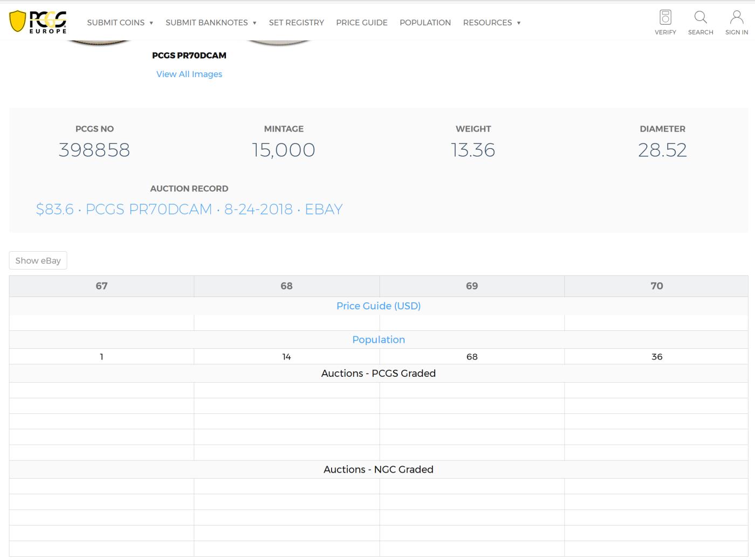The width and height of the screenshot is (755, 560).
Task: Expand the Submit Banknotes dropdown menu
Action: coord(211,23)
